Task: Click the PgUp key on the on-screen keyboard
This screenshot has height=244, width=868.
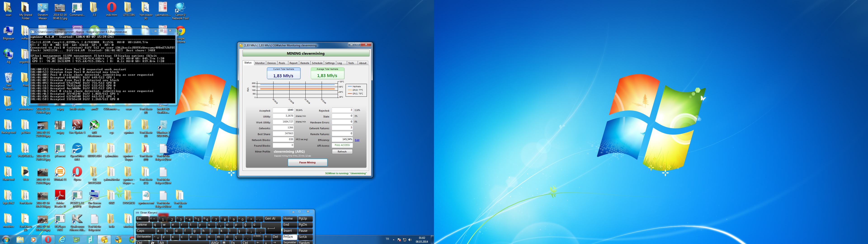Action: (x=305, y=219)
